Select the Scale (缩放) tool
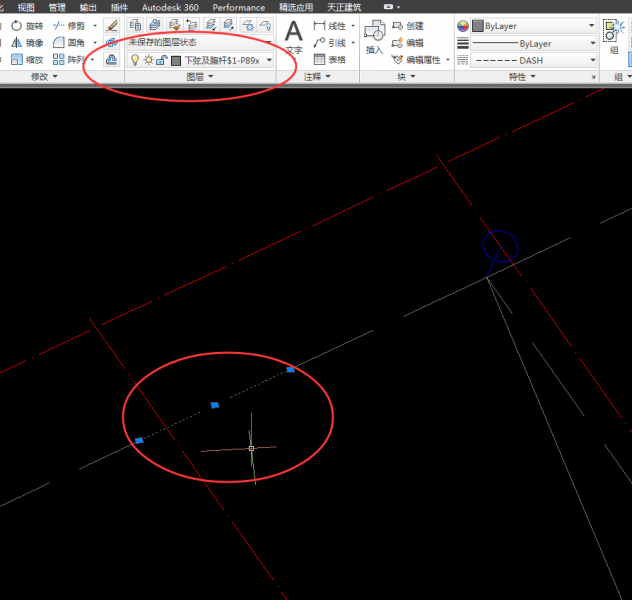Screen dimensions: 632x600 click(x=27, y=60)
